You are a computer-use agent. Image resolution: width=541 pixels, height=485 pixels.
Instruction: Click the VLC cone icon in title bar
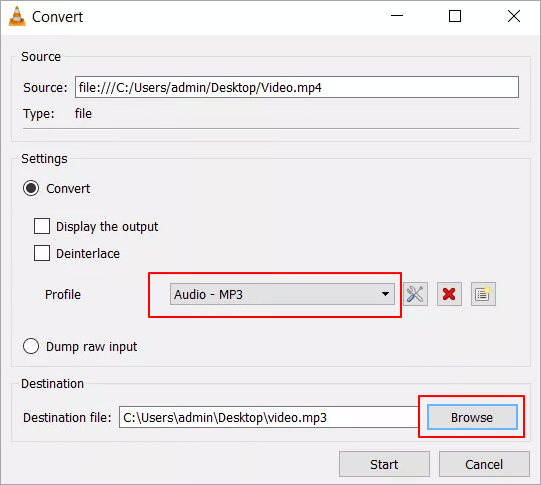click(17, 16)
